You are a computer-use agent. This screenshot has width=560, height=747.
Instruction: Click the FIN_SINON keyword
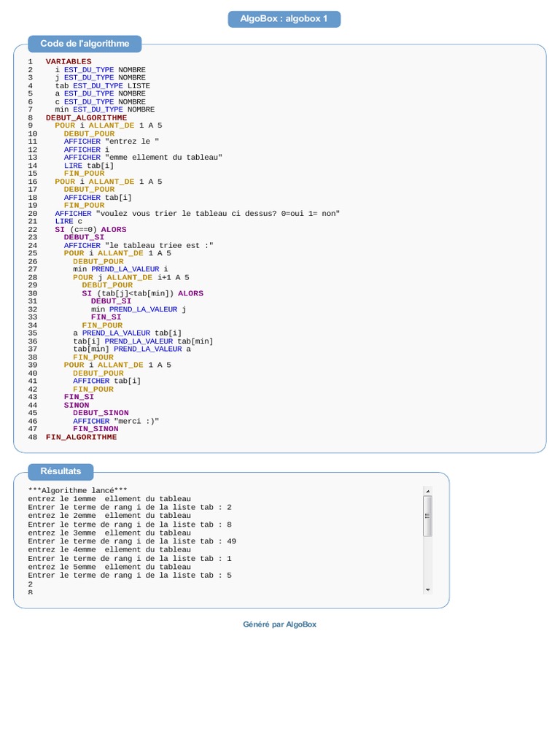96,429
